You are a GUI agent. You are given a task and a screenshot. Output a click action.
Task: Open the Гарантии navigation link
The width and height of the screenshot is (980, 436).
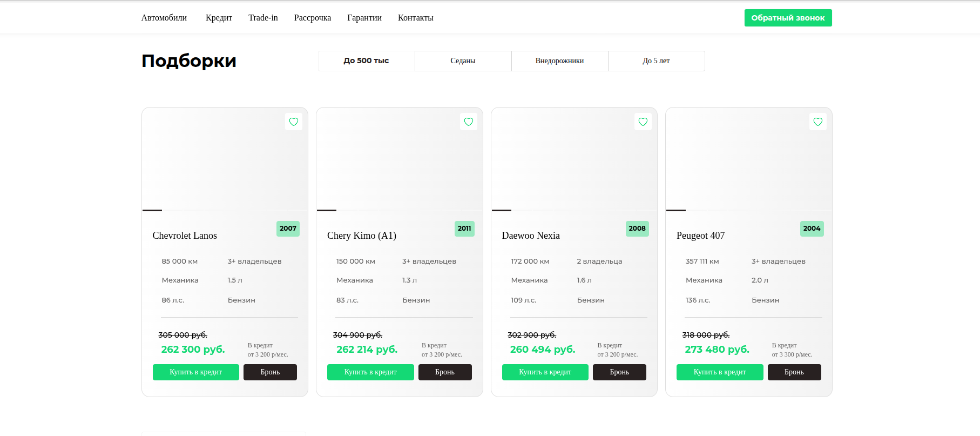pyautogui.click(x=364, y=18)
